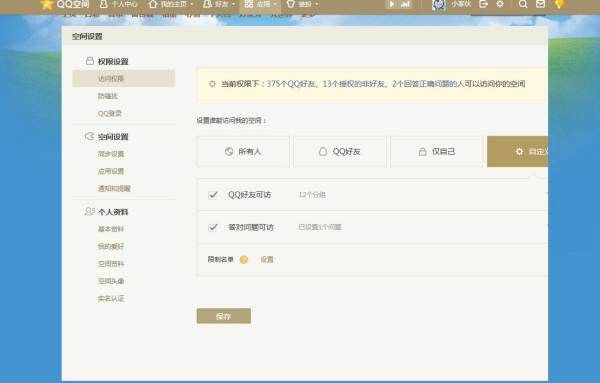The width and height of the screenshot is (600, 383).
Task: Choose the QQ好友 access option
Action: coord(340,152)
